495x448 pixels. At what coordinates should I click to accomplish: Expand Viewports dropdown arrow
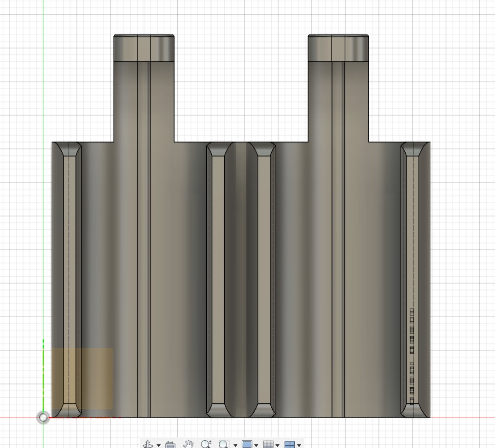[299, 445]
